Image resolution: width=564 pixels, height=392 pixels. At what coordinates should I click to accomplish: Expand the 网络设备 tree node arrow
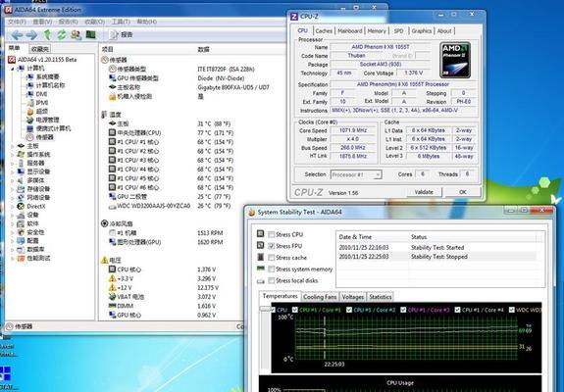tap(13, 198)
